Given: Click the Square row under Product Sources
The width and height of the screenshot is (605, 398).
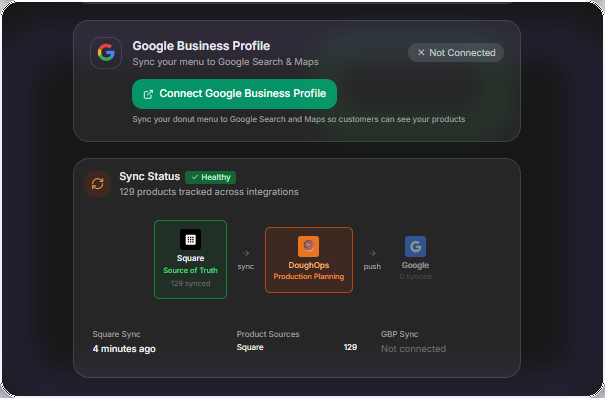Looking at the screenshot, I should tap(296, 347).
